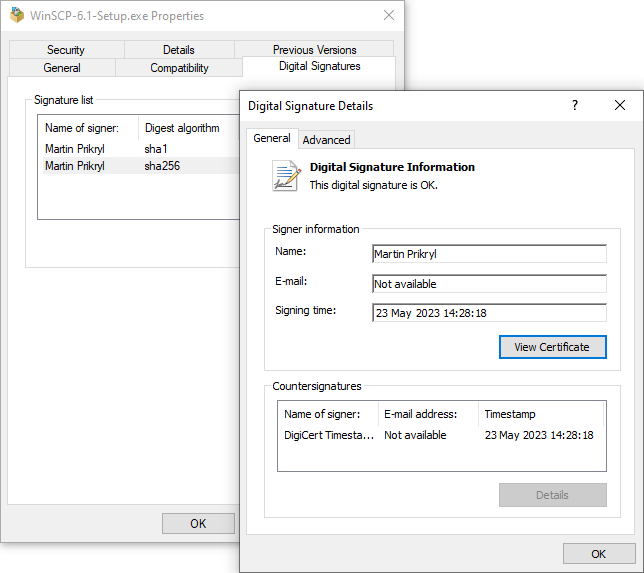644x573 pixels.
Task: Click the signer Name text field
Action: tap(488, 254)
